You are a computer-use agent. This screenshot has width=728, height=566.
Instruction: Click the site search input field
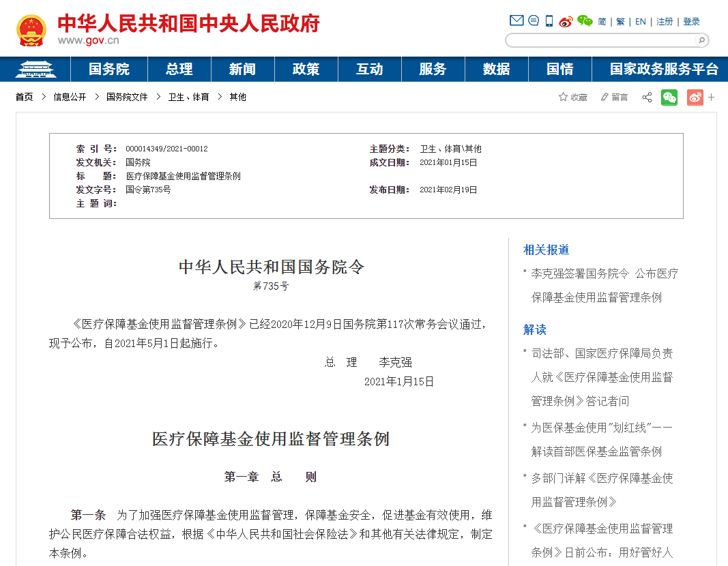pos(600,40)
